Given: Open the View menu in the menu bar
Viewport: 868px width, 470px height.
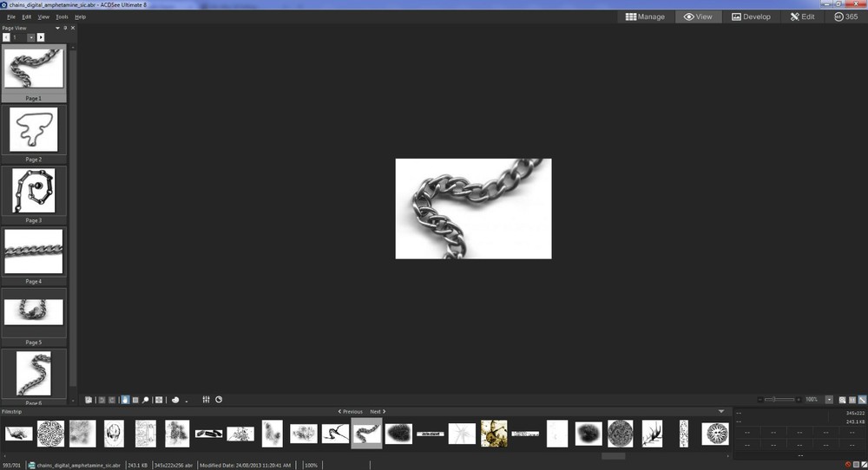Looking at the screenshot, I should [43, 17].
